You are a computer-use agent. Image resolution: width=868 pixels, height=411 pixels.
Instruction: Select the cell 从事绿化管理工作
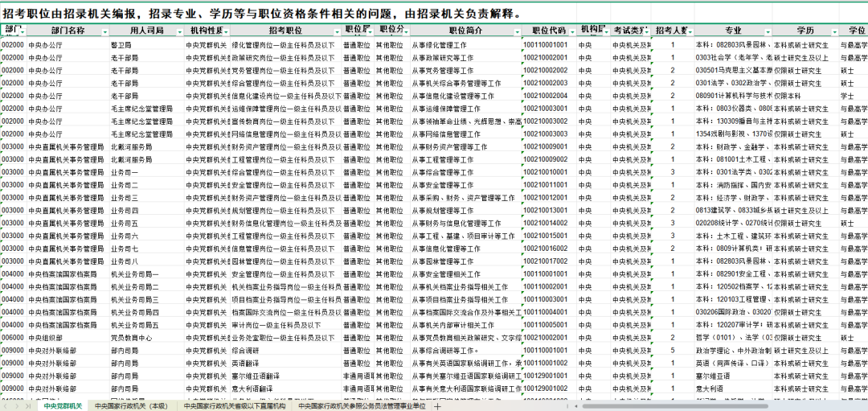pos(465,45)
